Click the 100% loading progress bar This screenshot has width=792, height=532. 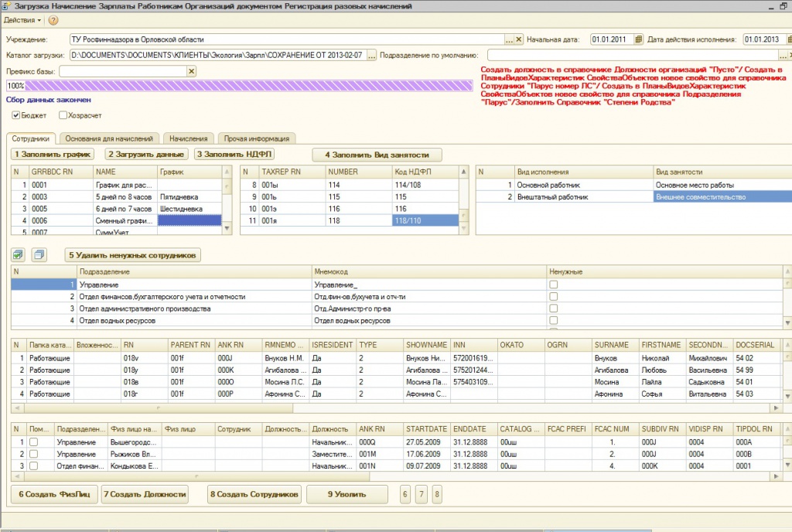coord(240,86)
